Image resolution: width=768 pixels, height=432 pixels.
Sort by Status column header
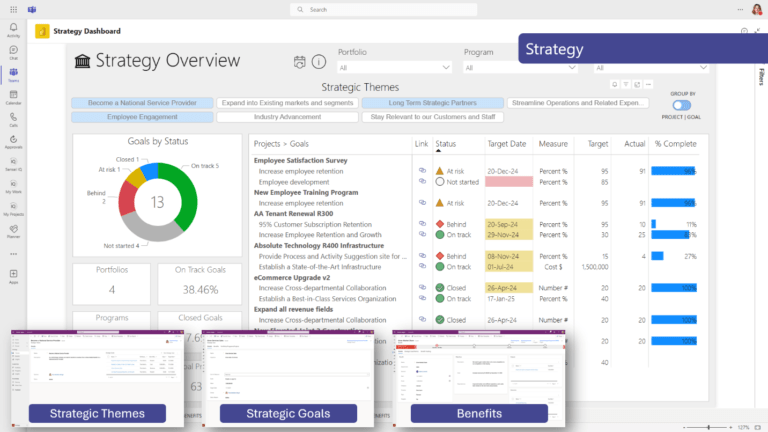445,144
